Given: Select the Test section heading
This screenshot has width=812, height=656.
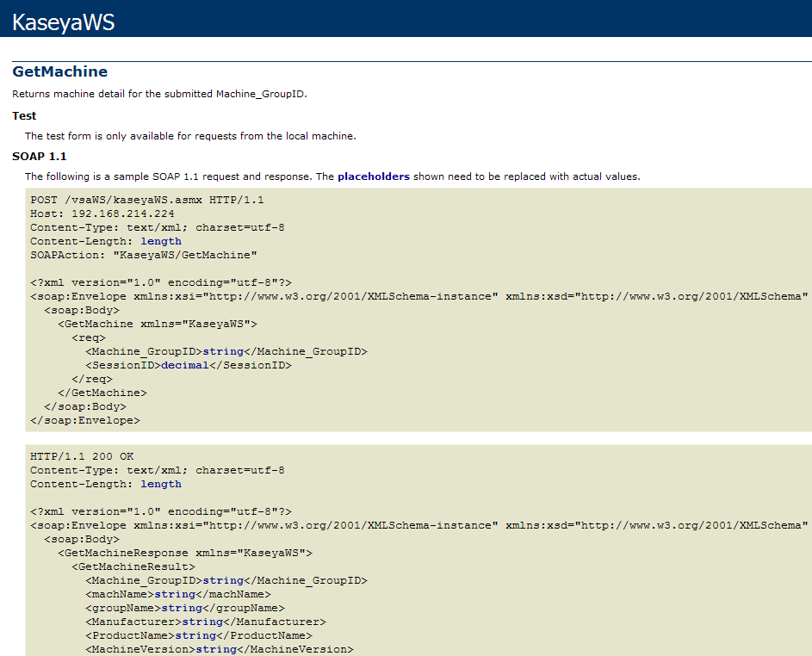Looking at the screenshot, I should click(24, 115).
